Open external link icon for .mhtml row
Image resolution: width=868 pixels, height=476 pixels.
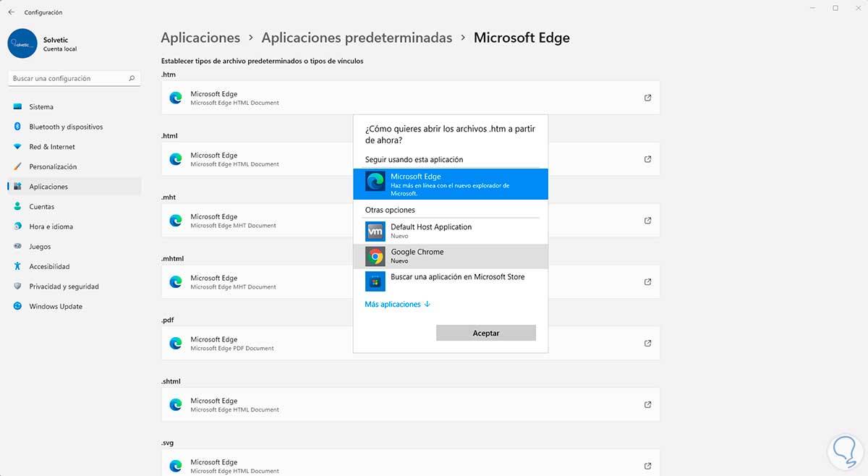[647, 282]
